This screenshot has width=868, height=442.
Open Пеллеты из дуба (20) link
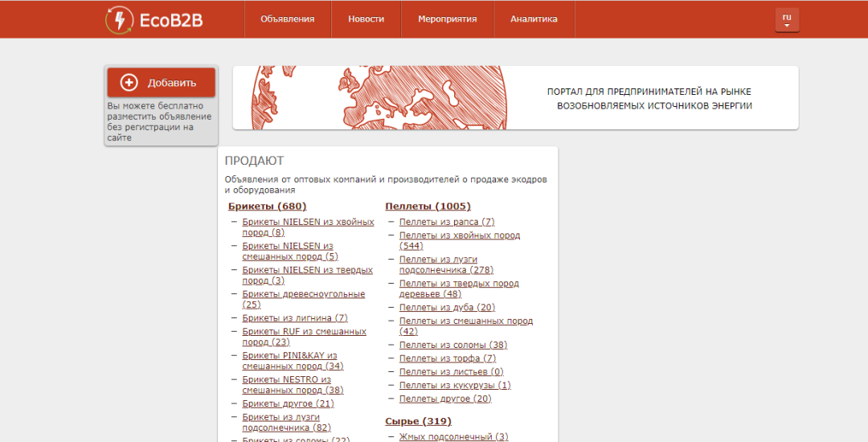448,308
